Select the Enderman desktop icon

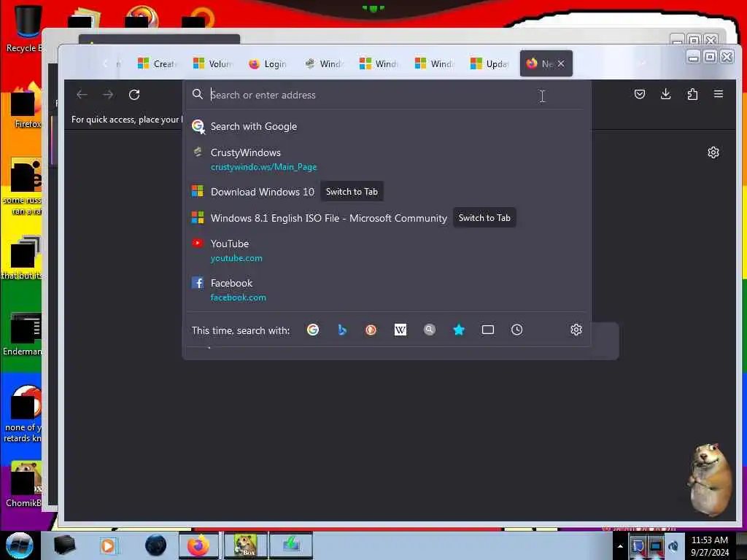pos(24,333)
